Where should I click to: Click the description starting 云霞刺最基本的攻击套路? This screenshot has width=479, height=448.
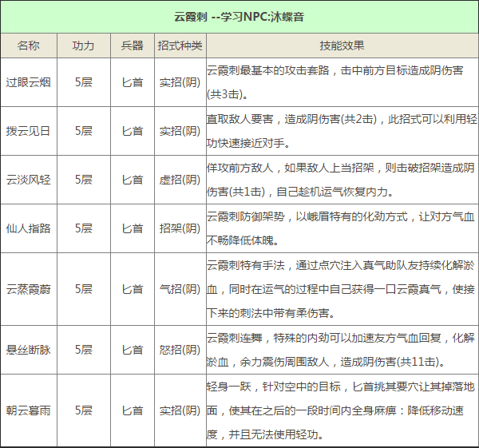tap(335, 82)
